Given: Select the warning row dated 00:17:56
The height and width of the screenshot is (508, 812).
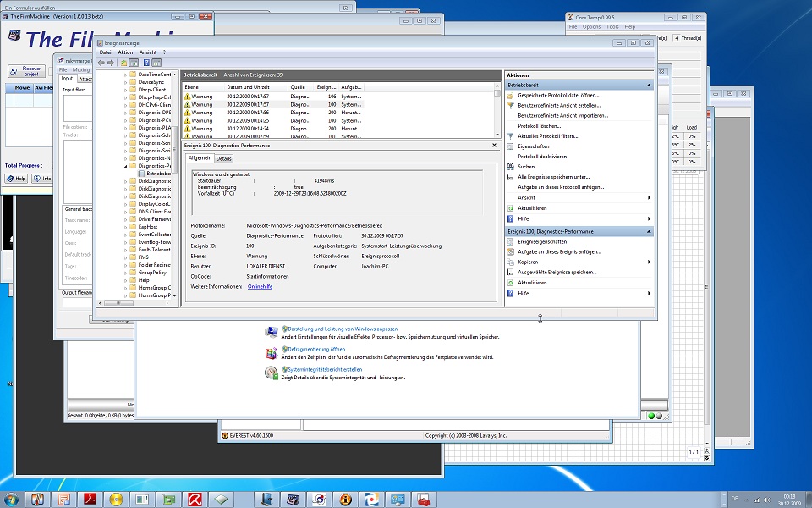Looking at the screenshot, I should (x=272, y=113).
